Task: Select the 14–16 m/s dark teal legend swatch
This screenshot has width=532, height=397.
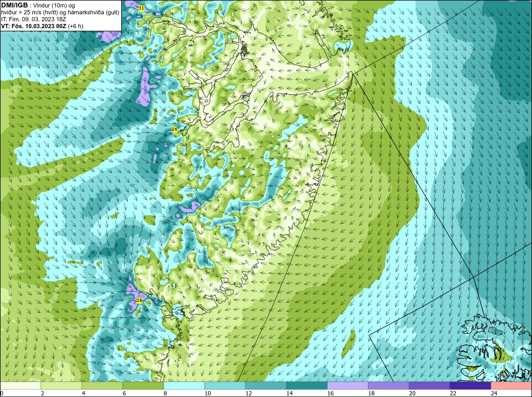Action: 307,386
